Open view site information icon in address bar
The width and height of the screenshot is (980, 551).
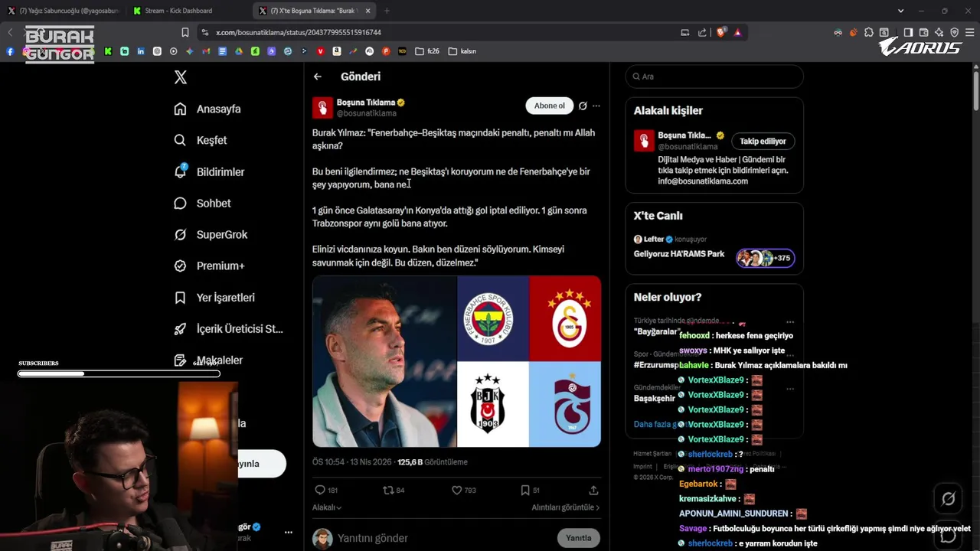[x=204, y=32]
